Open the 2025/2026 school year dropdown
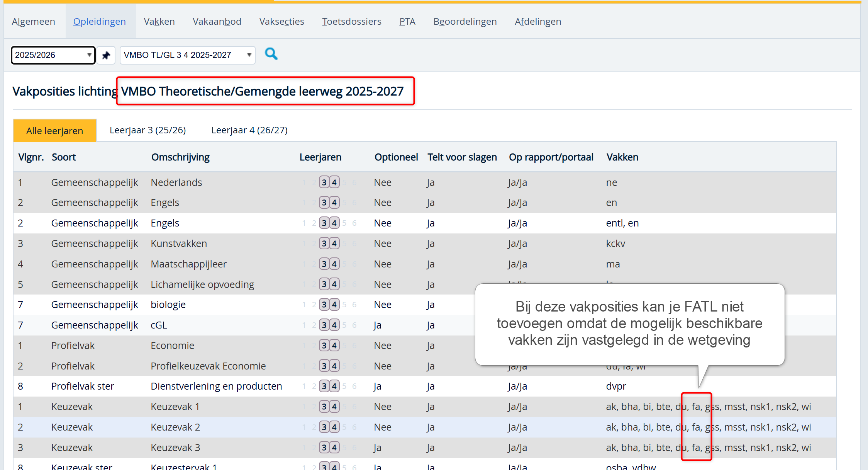This screenshot has width=868, height=470. click(53, 55)
